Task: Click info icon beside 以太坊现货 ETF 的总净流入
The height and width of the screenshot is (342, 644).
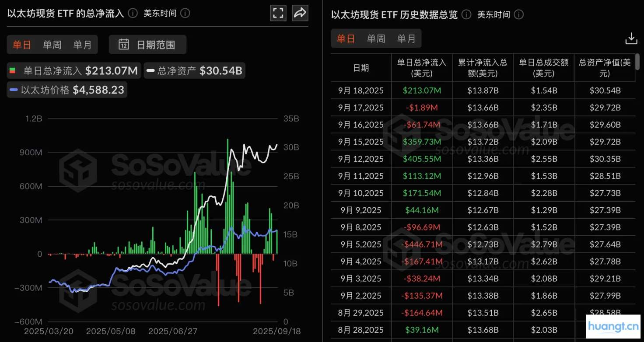Action: (133, 13)
